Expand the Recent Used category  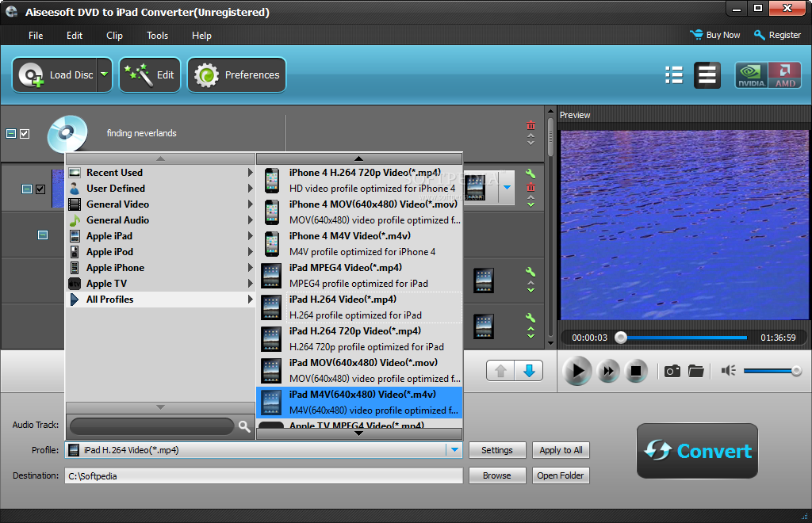pyautogui.click(x=160, y=172)
